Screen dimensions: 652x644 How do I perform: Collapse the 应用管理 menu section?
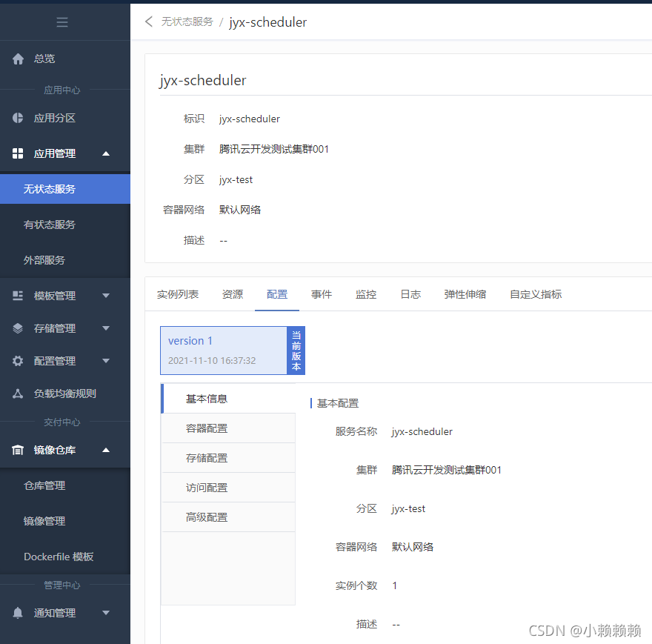(x=106, y=153)
